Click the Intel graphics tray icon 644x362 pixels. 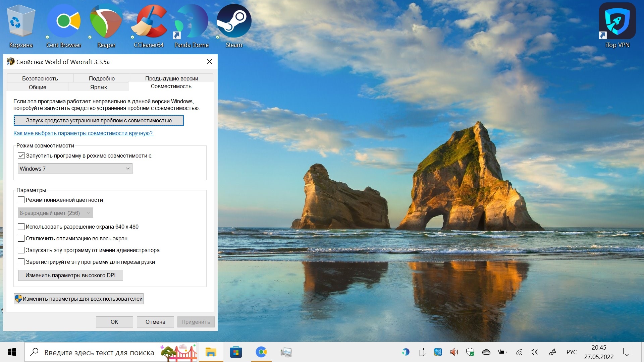point(438,352)
